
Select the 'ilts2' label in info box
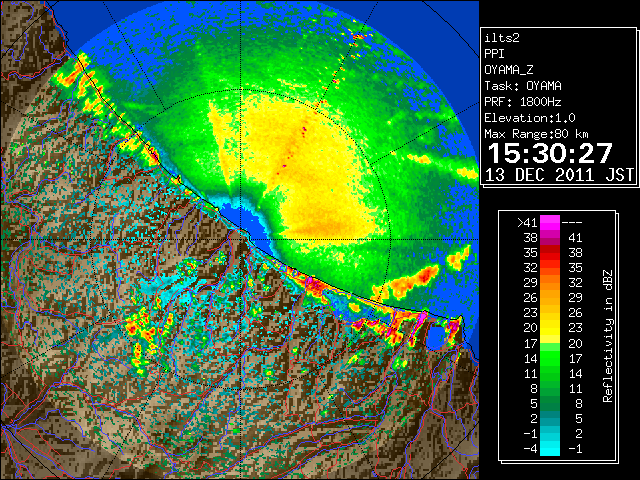point(502,38)
